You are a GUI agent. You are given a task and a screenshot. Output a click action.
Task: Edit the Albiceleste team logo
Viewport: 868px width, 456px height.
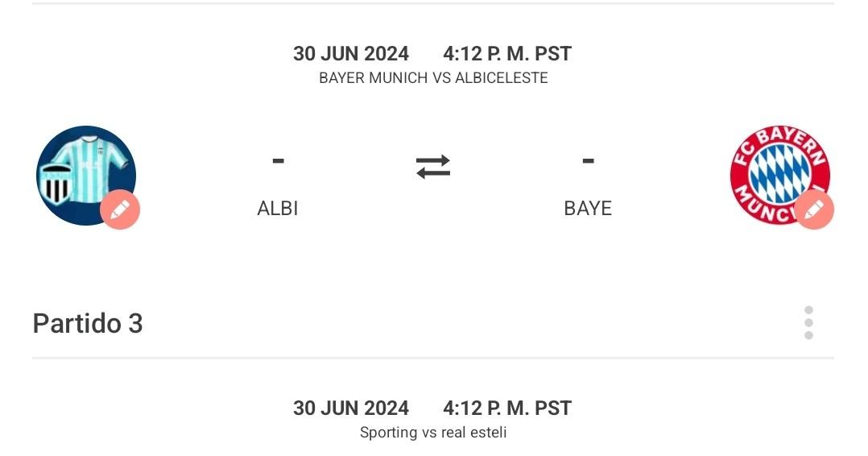120,210
